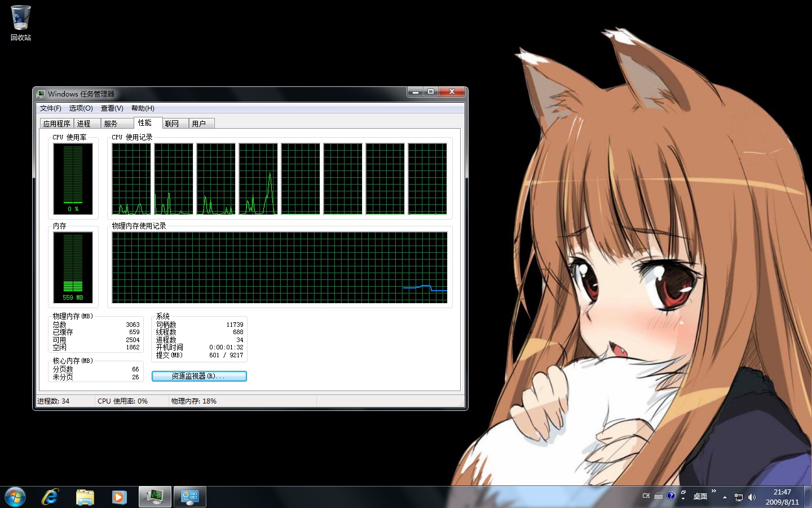Image resolution: width=812 pixels, height=508 pixels.
Task: Open the Recycle Bin desktop icon
Action: pos(21,23)
